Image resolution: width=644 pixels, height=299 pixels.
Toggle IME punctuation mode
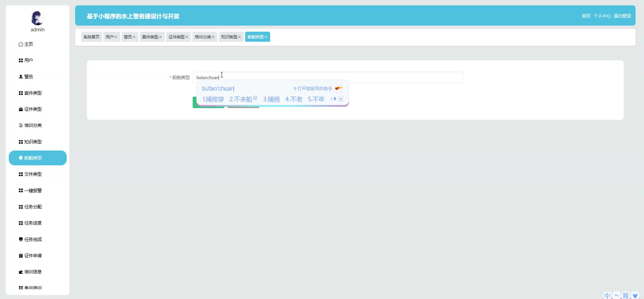click(616, 295)
